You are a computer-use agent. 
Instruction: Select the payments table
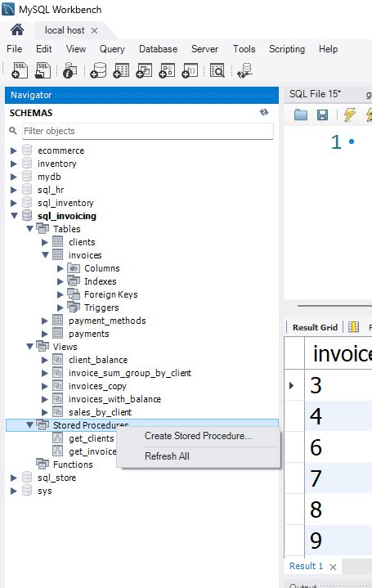point(89,334)
